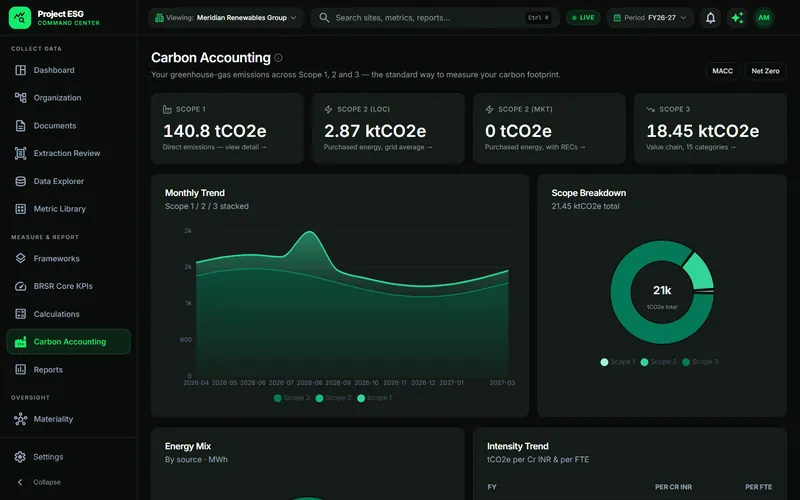The width and height of the screenshot is (800, 500).
Task: Open Extraction Review page
Action: point(68,153)
